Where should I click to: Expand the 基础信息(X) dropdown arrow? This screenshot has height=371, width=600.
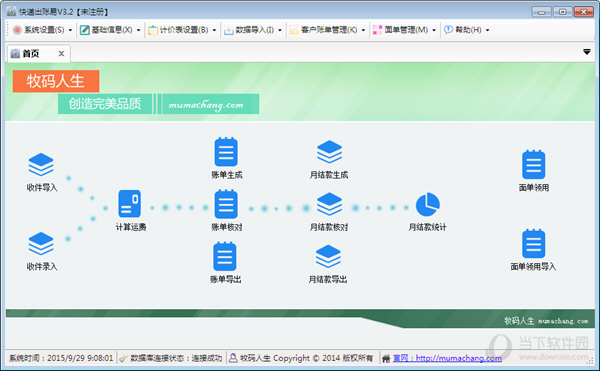click(139, 30)
